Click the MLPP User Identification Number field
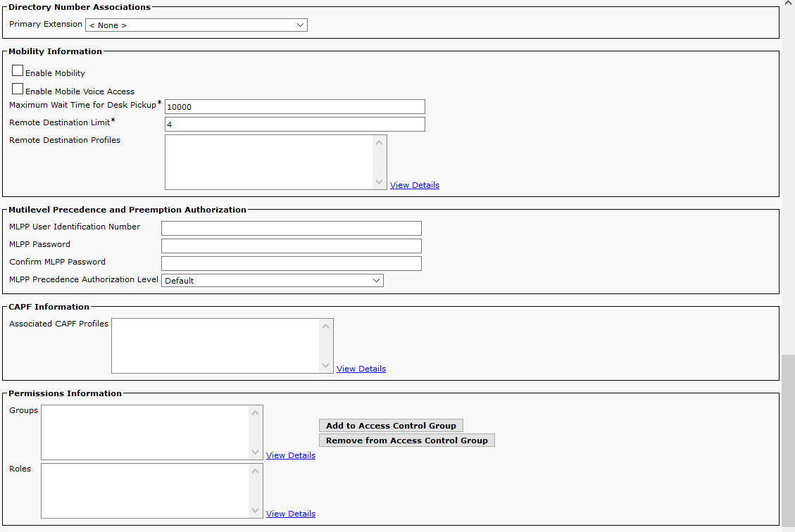Image resolution: width=795 pixels, height=532 pixels. tap(291, 228)
